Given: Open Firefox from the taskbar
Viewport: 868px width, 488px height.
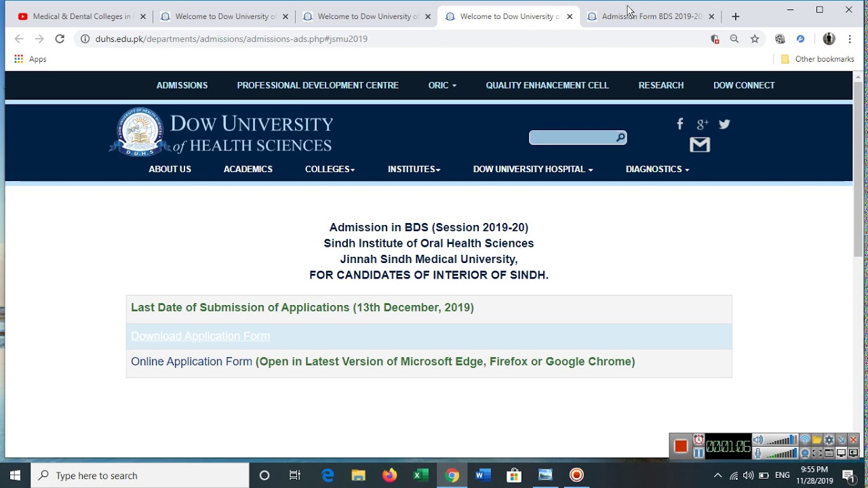Looking at the screenshot, I should 389,475.
